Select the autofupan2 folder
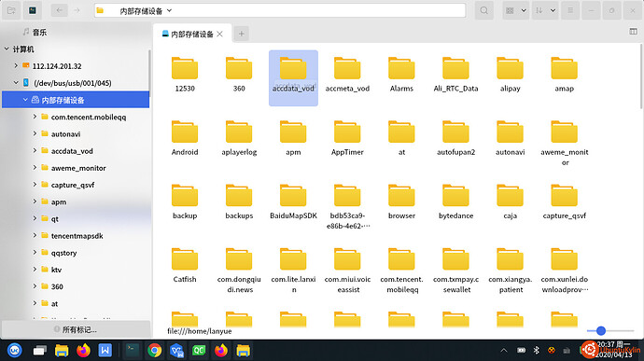This screenshot has height=361, width=644. pyautogui.click(x=455, y=138)
